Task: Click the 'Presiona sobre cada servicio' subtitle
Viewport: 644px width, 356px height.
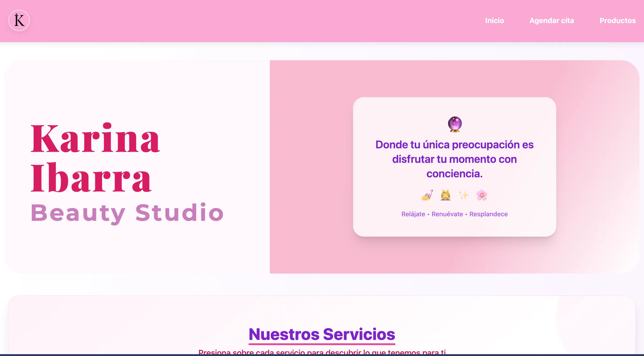Action: tap(322, 352)
